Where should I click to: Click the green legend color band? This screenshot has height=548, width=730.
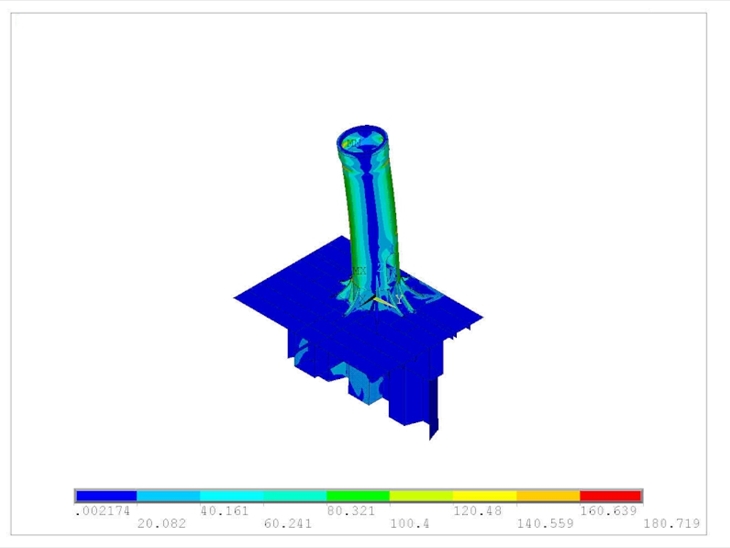click(x=358, y=496)
